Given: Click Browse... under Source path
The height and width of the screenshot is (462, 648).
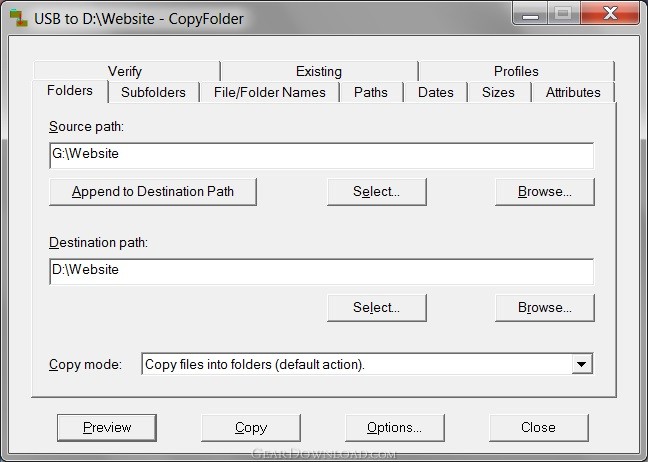Looking at the screenshot, I should [545, 192].
